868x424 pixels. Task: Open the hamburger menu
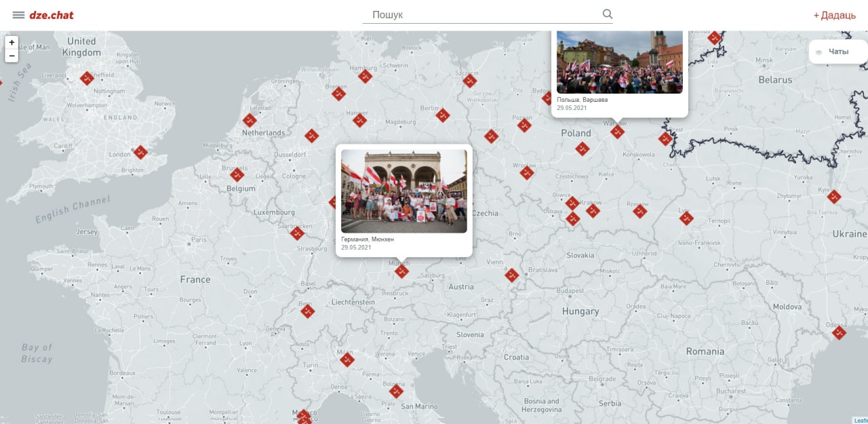[x=18, y=15]
